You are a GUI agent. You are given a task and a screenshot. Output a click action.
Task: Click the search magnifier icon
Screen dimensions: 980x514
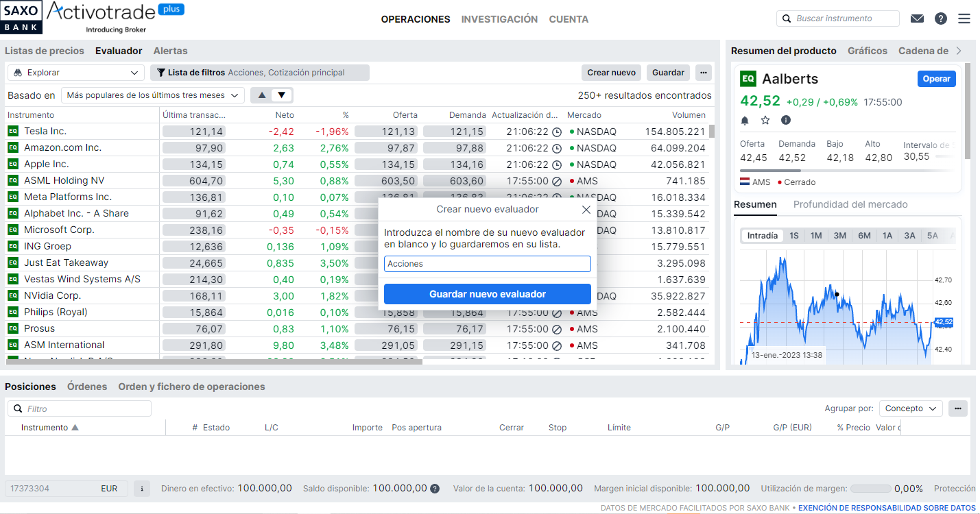coord(787,19)
